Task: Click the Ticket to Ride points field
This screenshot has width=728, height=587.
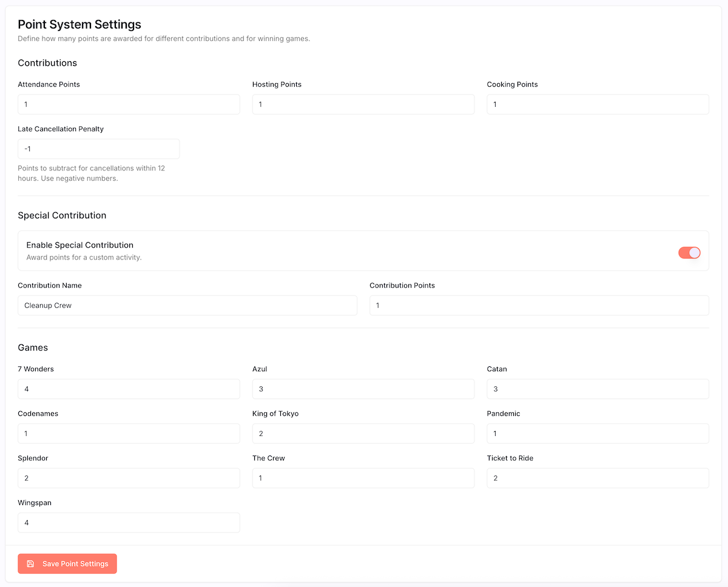Action: click(x=598, y=478)
